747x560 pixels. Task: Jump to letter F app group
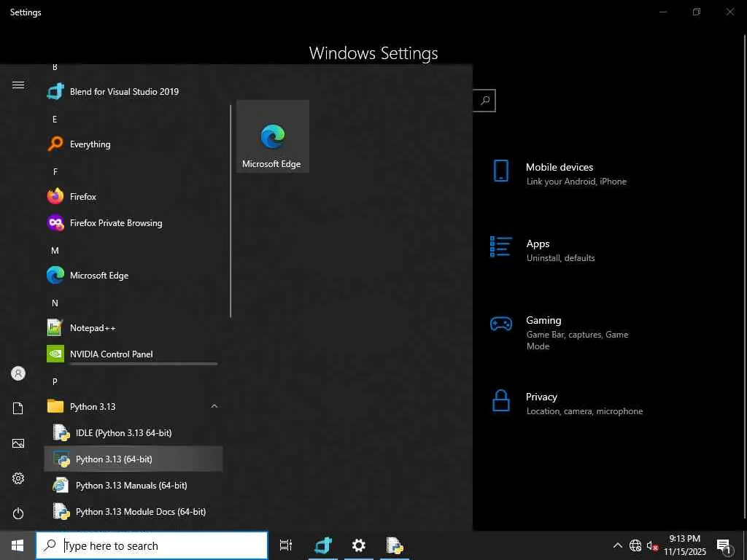[55, 171]
